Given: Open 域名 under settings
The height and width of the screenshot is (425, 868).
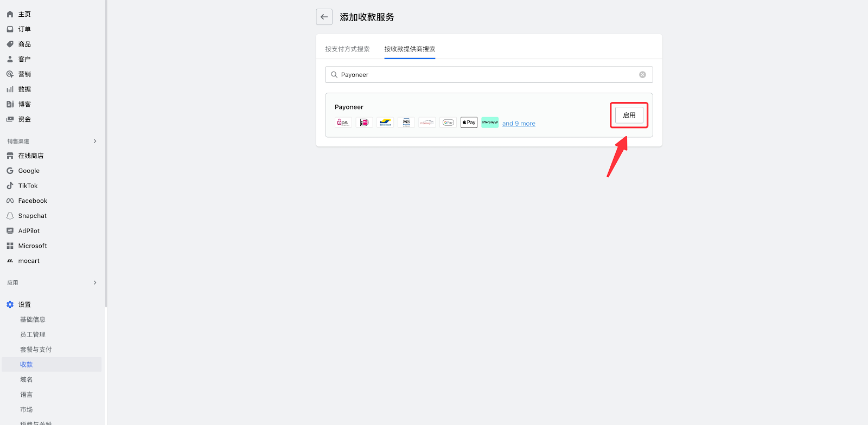Looking at the screenshot, I should click(x=27, y=379).
